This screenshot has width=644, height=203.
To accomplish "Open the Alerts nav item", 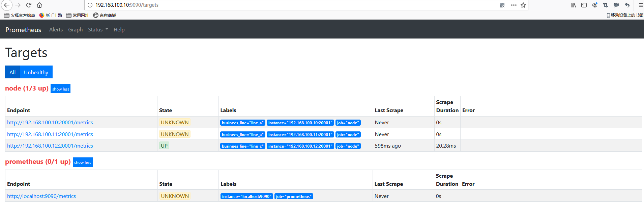I will point(56,30).
